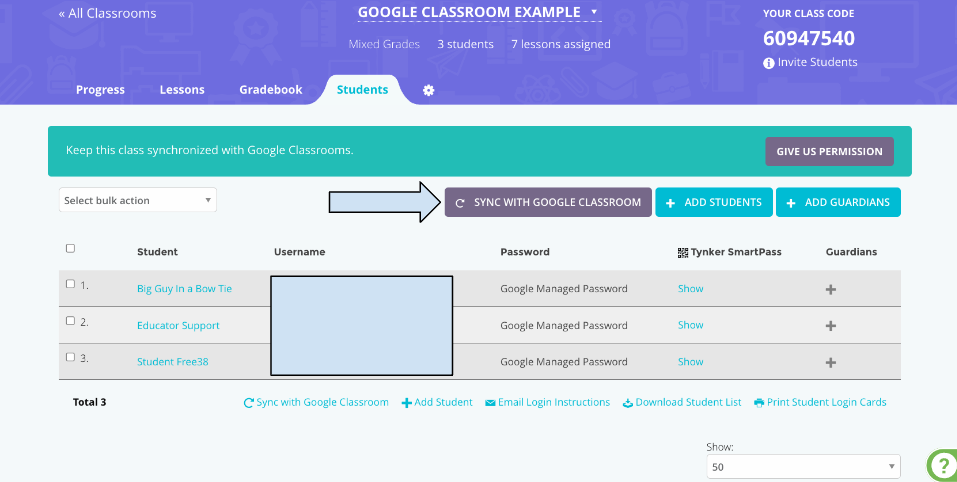Image resolution: width=957 pixels, height=482 pixels.
Task: Check the box for Educator Support
Action: 70,320
